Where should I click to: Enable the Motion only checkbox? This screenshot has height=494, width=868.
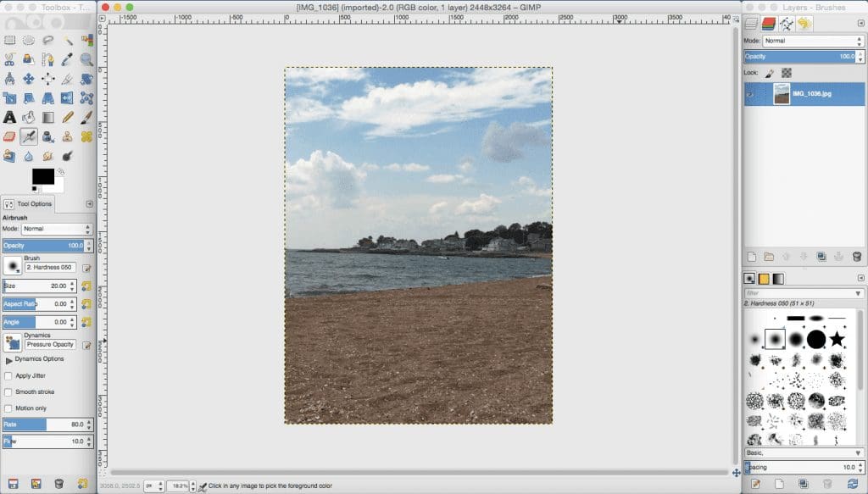(8, 408)
